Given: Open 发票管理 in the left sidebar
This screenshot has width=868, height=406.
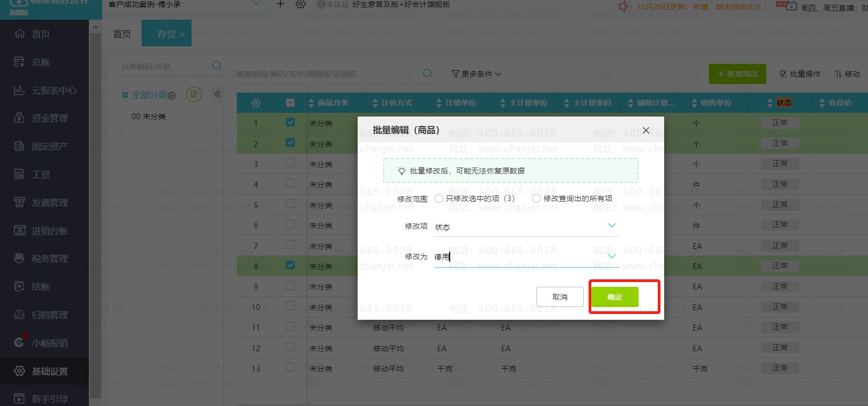Looking at the screenshot, I should tap(49, 203).
